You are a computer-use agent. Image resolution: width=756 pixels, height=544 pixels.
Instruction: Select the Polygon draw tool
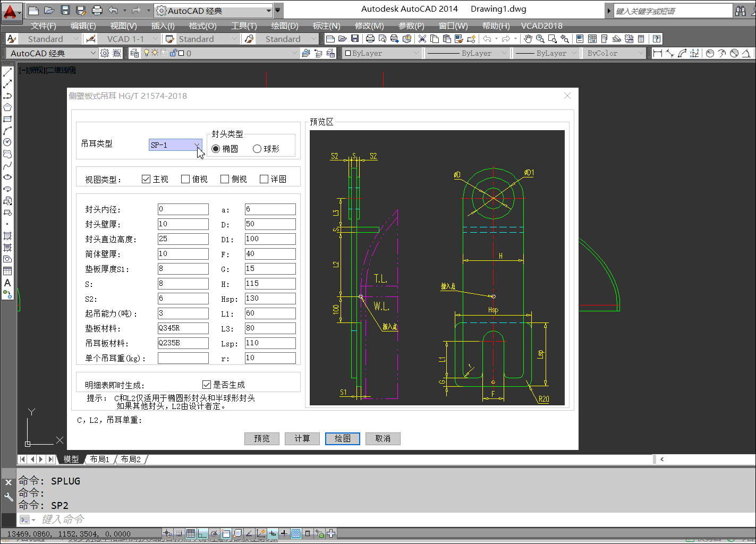click(7, 107)
